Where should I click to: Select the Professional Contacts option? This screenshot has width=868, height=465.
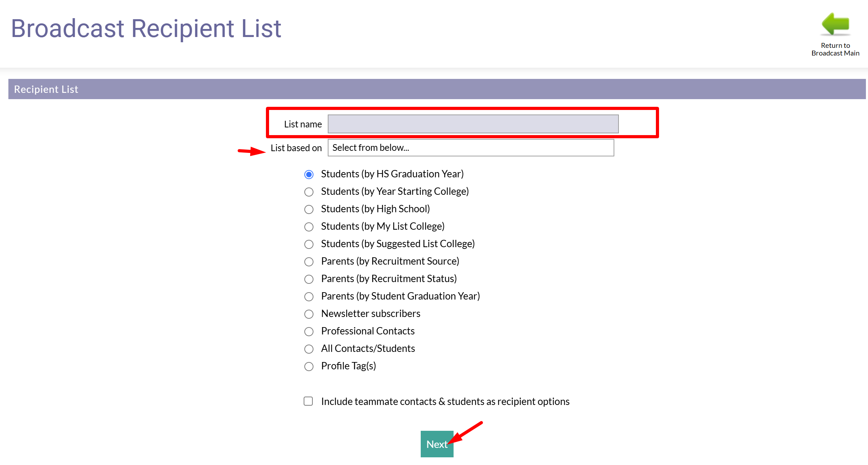[x=309, y=331]
